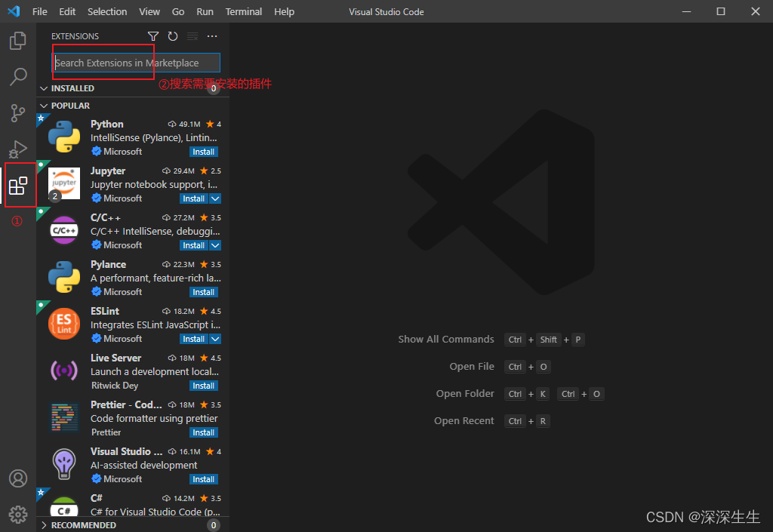This screenshot has height=532, width=773.
Task: Open the View menu
Action: click(149, 11)
